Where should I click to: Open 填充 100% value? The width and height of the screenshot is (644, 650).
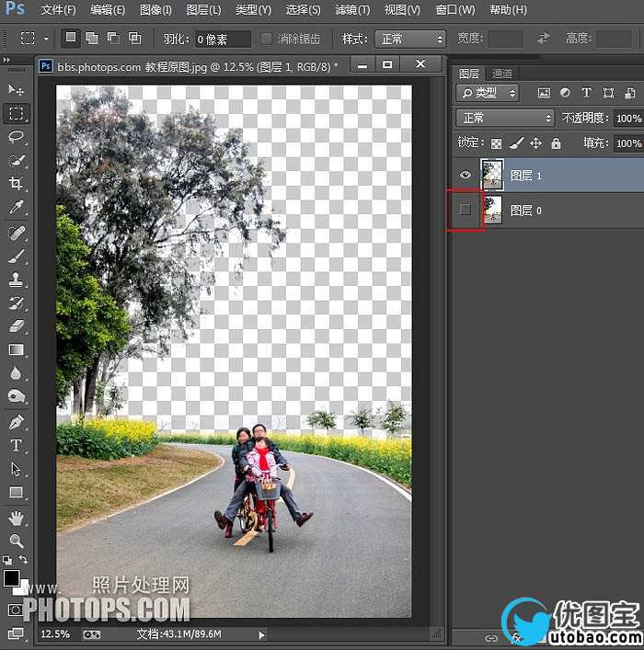coord(628,143)
